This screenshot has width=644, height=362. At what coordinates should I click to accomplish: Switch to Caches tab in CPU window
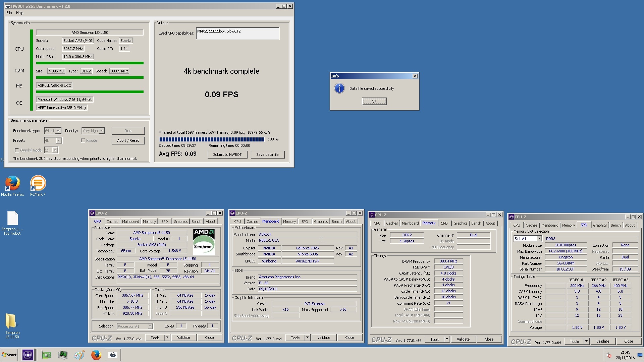[112, 222]
